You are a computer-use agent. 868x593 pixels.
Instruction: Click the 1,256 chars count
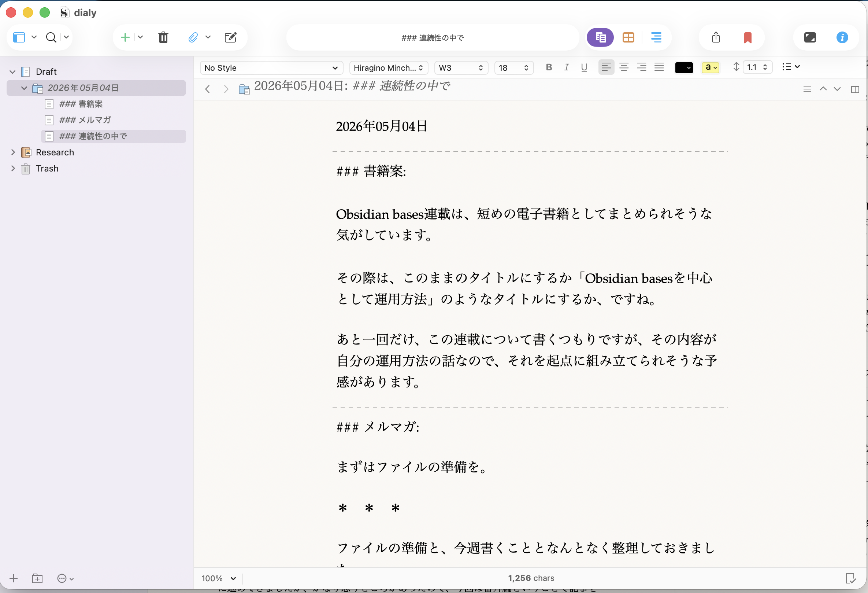531,578
